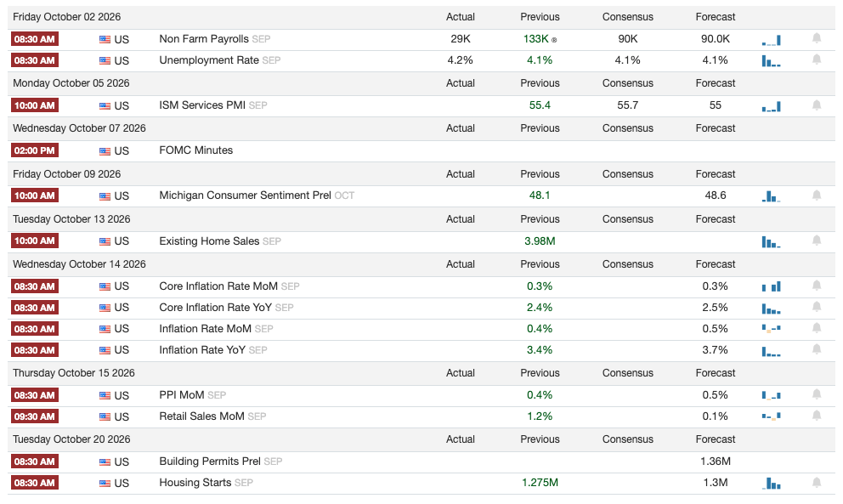This screenshot has width=843, height=504.
Task: Open the Non Farm Payrolls indicator link
Action: coord(204,39)
